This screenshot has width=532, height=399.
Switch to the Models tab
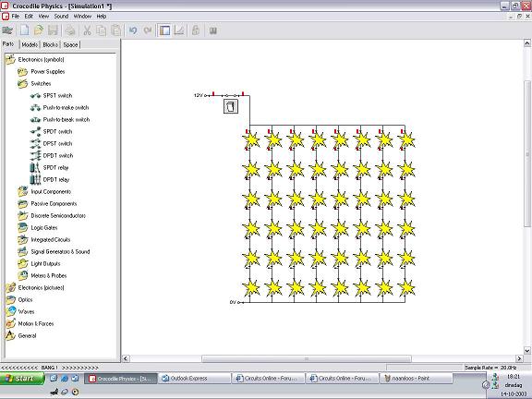coord(30,44)
